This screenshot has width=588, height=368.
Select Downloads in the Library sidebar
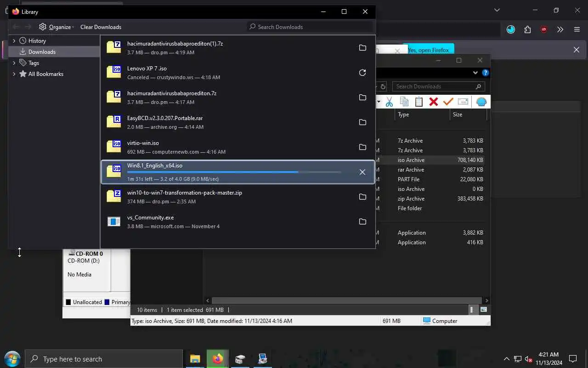pyautogui.click(x=42, y=52)
